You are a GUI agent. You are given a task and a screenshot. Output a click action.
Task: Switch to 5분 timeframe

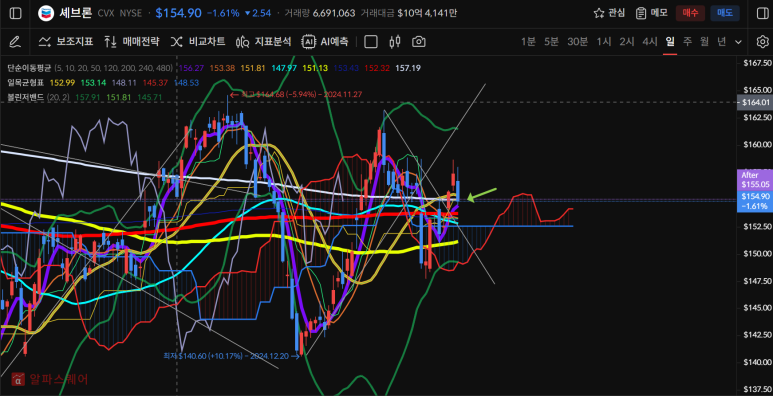click(551, 42)
